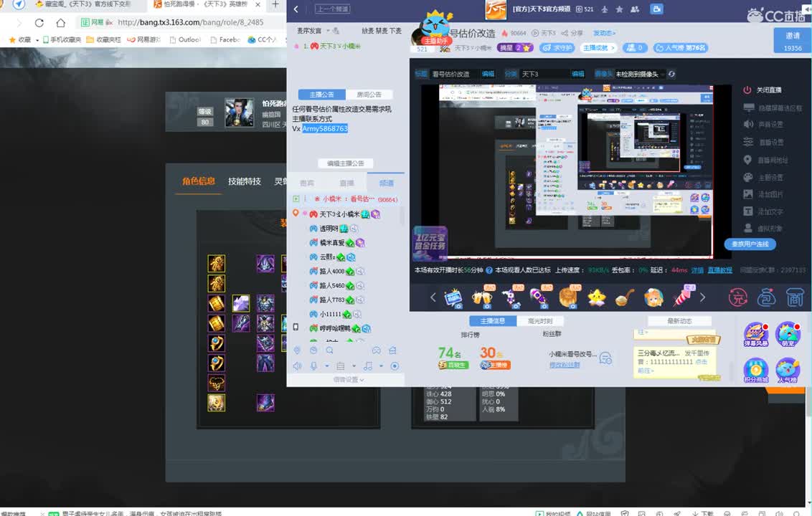Open 声音设置 speaker option

pyautogui.click(x=763, y=124)
